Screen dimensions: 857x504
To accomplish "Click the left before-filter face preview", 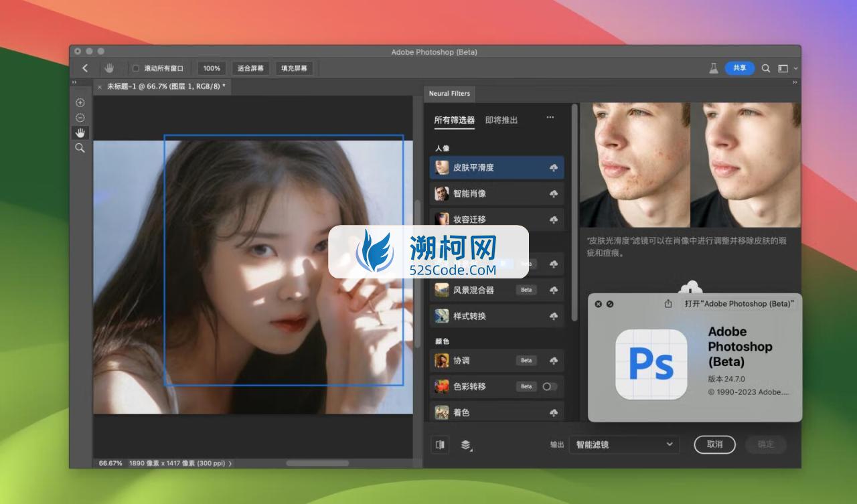I will [635, 165].
